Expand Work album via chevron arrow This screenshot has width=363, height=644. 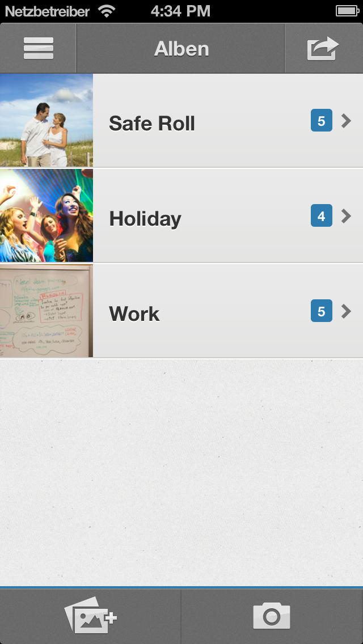[x=346, y=311]
